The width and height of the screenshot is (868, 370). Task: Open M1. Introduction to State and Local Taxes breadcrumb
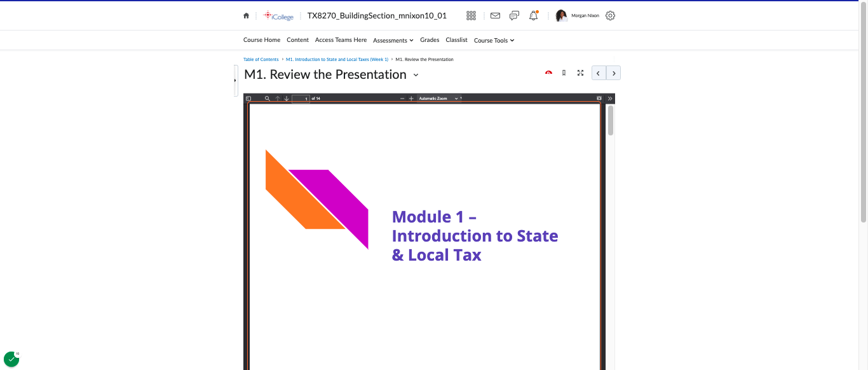pyautogui.click(x=337, y=59)
